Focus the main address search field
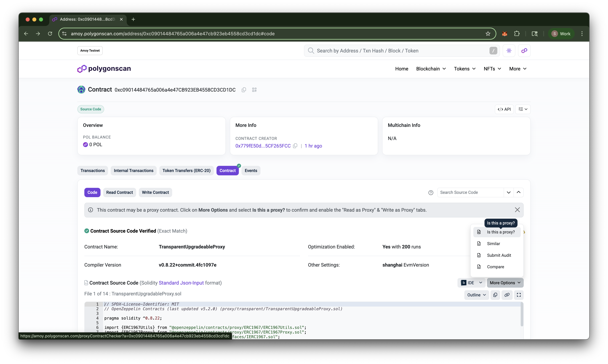The height and width of the screenshot is (364, 608). (x=401, y=50)
